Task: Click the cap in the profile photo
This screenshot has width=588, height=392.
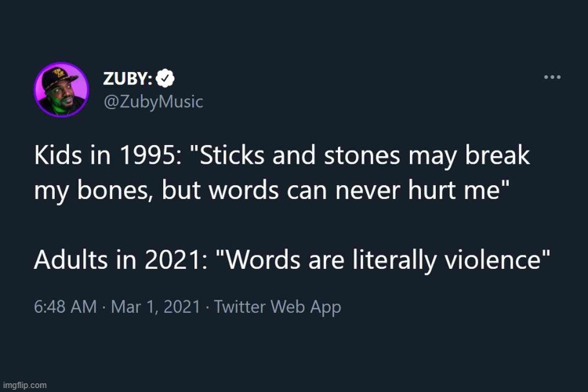Action: (56, 76)
